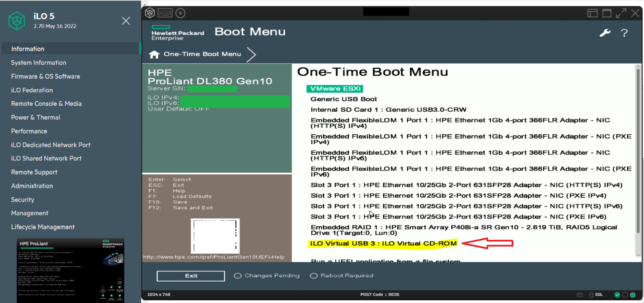Switch console to docked window layout icon
This screenshot has height=303, width=644.
point(592,13)
